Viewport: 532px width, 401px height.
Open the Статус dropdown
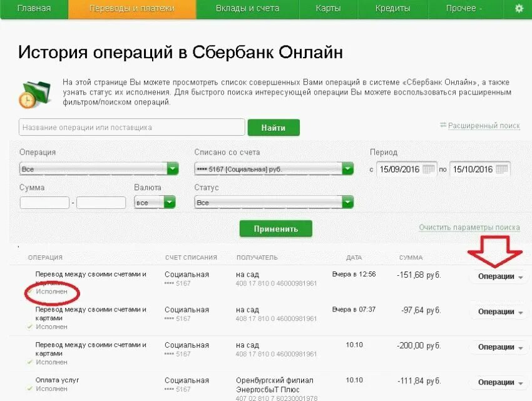click(274, 203)
